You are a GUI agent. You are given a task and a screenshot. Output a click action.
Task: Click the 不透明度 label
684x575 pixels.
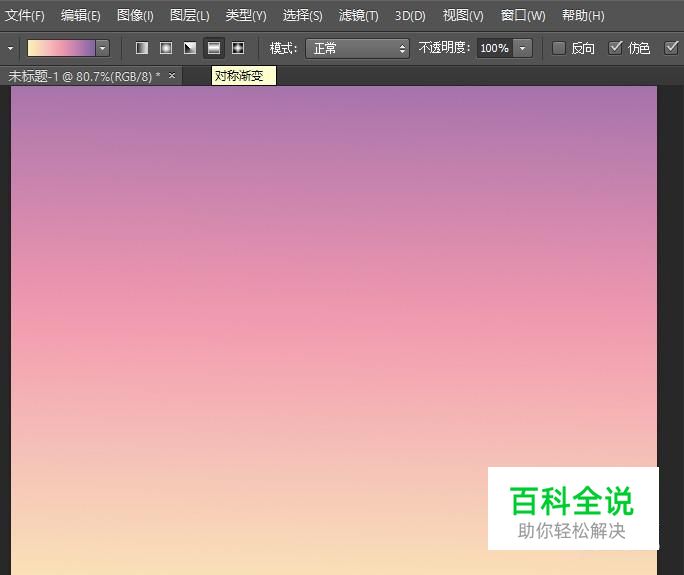[445, 48]
